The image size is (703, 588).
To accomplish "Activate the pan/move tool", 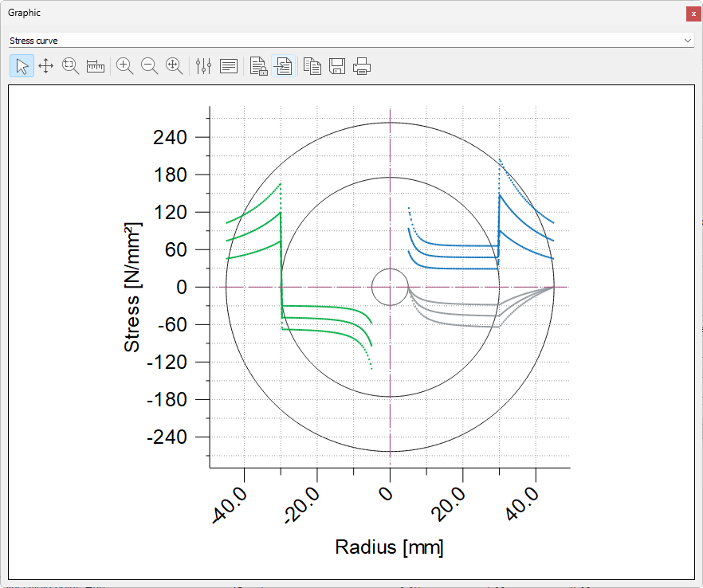I will pyautogui.click(x=45, y=66).
